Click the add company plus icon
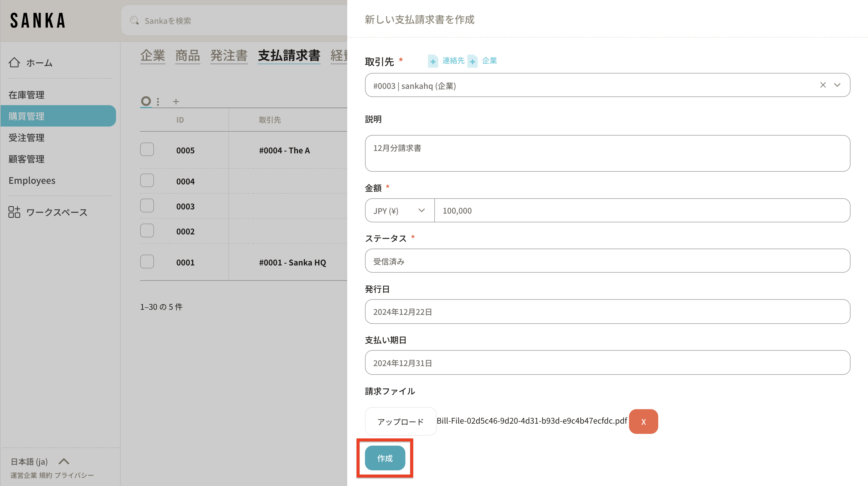Screen dimensions: 868x486 point(472,61)
